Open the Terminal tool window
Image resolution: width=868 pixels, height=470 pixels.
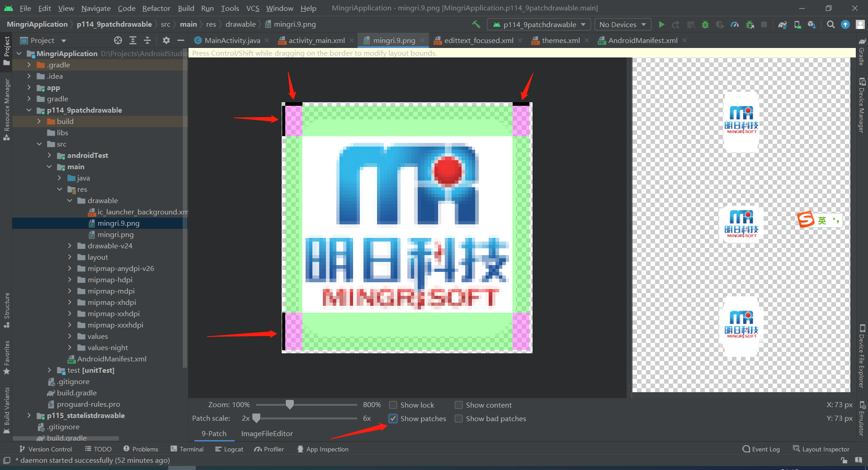tap(187, 449)
